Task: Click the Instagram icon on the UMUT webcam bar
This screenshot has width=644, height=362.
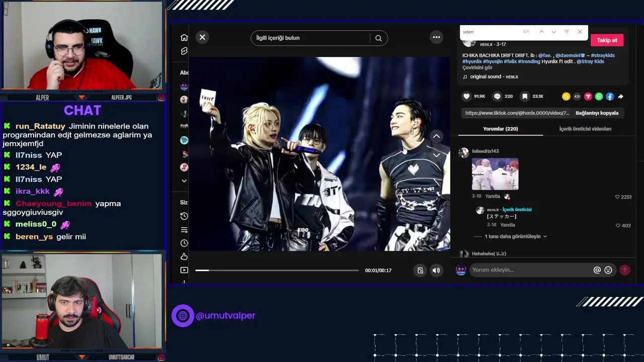Action: pos(161,357)
